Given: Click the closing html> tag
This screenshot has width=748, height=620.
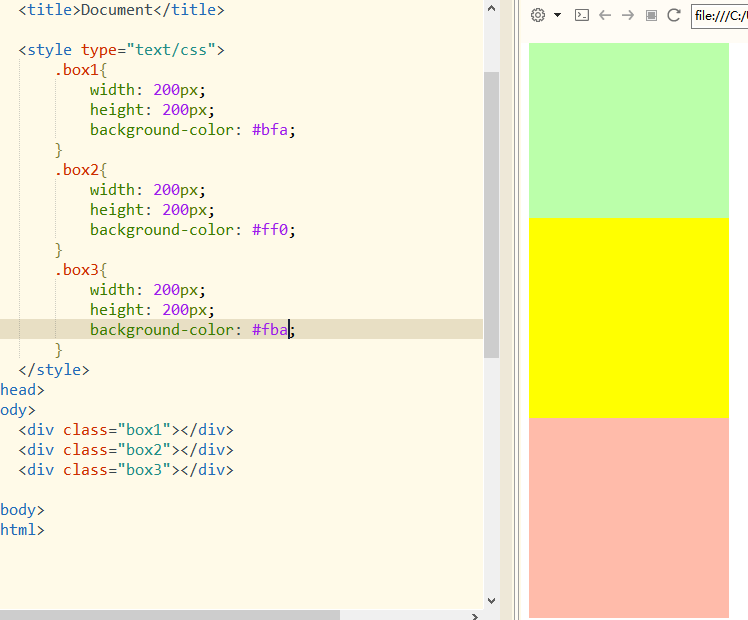Looking at the screenshot, I should tap(22, 530).
